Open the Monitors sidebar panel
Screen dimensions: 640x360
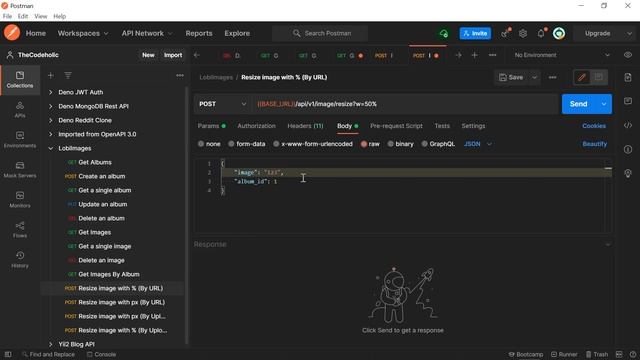click(20, 200)
